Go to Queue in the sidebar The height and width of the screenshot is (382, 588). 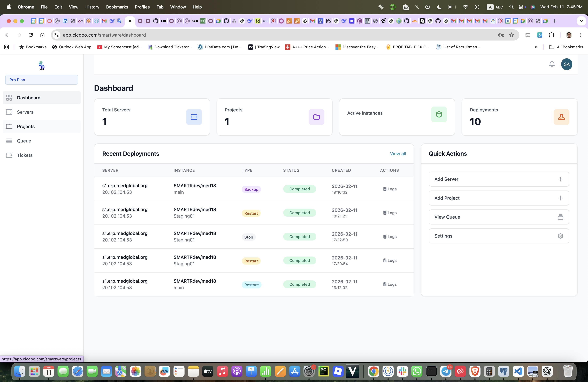(24, 141)
